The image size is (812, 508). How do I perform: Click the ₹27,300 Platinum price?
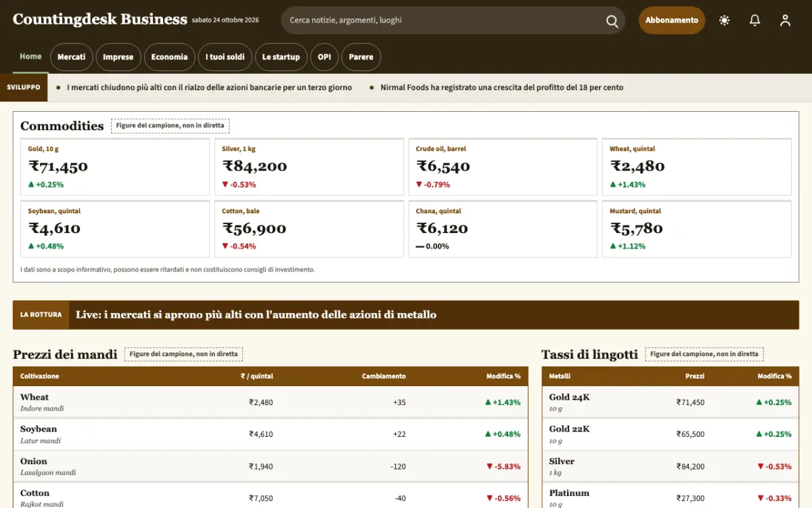pyautogui.click(x=690, y=499)
